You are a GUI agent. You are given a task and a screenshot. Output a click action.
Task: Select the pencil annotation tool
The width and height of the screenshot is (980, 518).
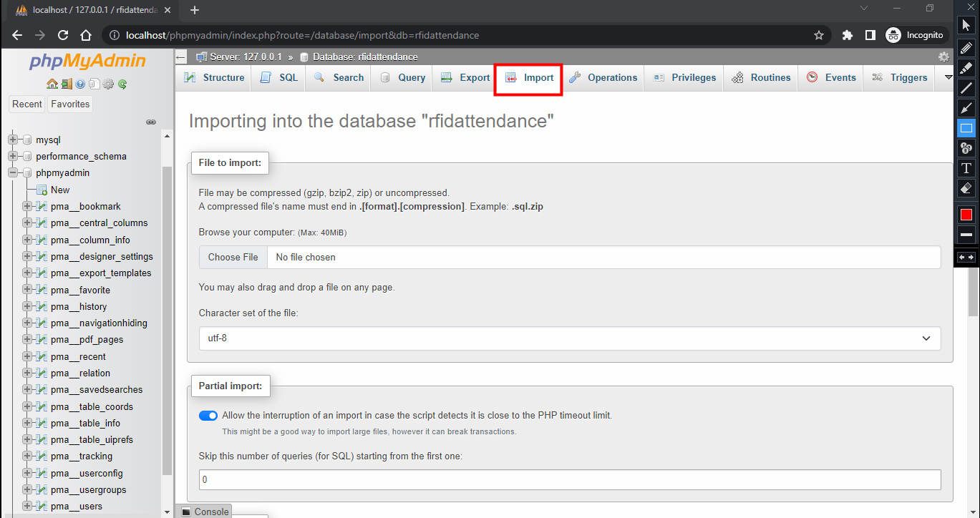(966, 47)
